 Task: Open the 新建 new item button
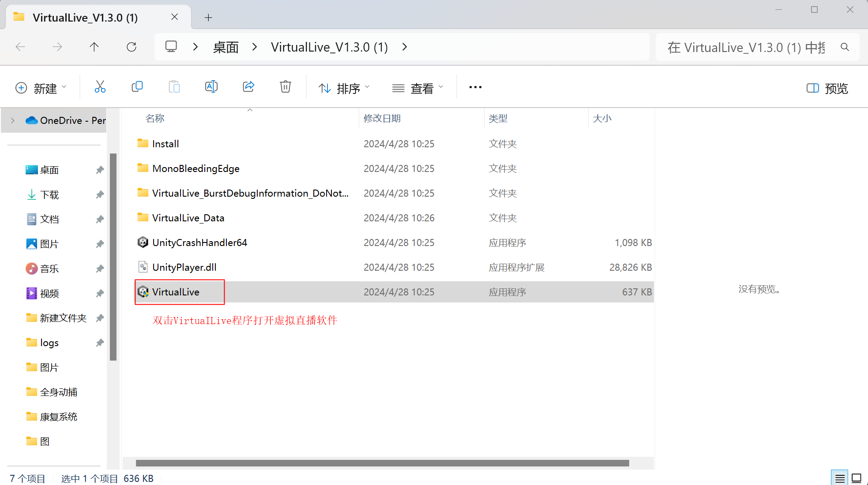(41, 88)
